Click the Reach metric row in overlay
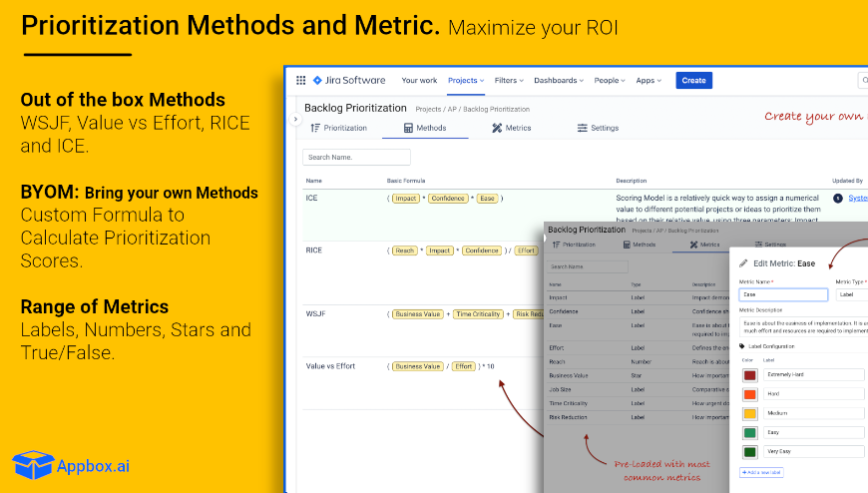Image resolution: width=868 pixels, height=493 pixels. [637, 361]
